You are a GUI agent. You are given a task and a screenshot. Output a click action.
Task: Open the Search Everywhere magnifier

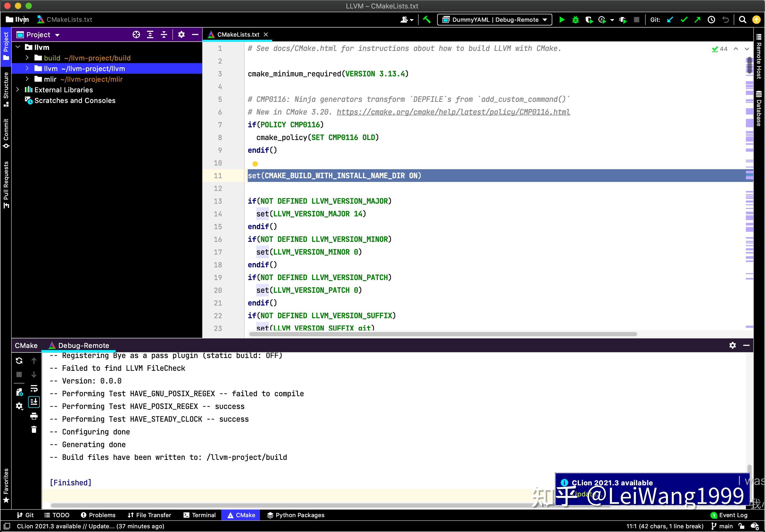(x=743, y=20)
